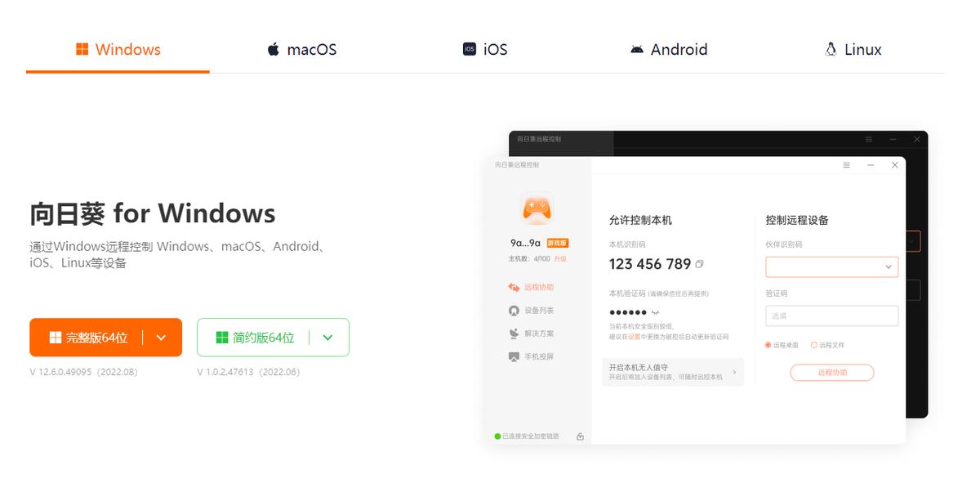Screen dimensions: 980x488
Task: Click the 游戏版 badge
Action: (558, 243)
